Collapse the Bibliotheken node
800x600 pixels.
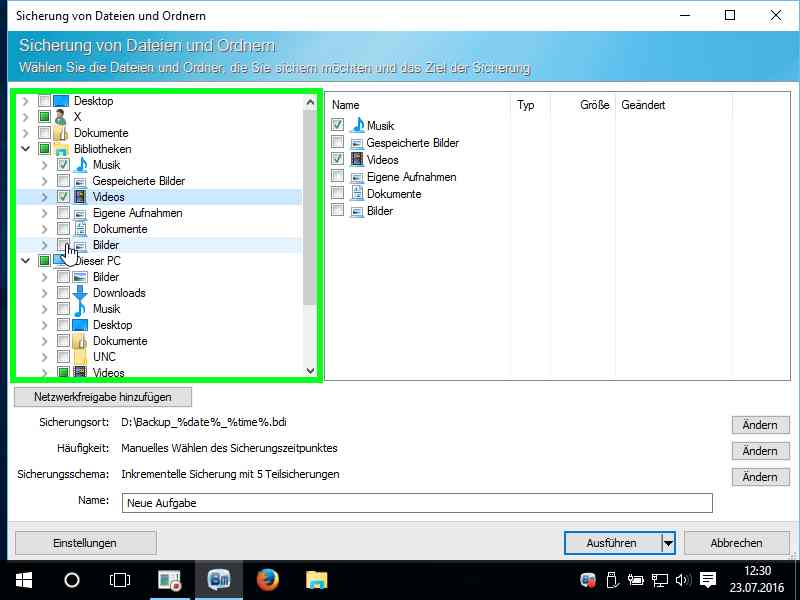(x=26, y=149)
